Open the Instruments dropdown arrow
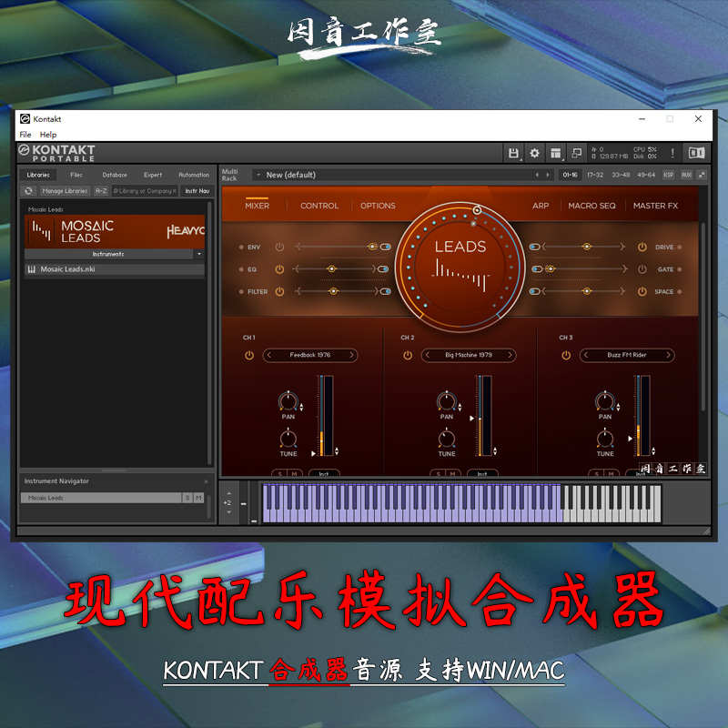The image size is (728, 728). pos(199,254)
